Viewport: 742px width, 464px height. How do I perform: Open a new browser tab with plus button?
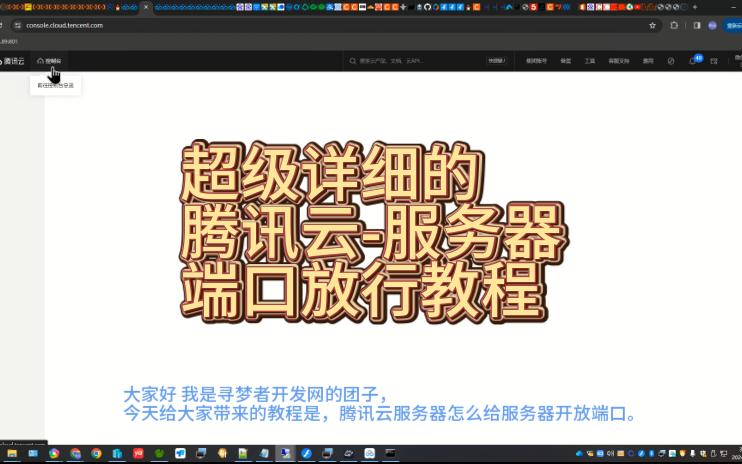click(x=695, y=7)
